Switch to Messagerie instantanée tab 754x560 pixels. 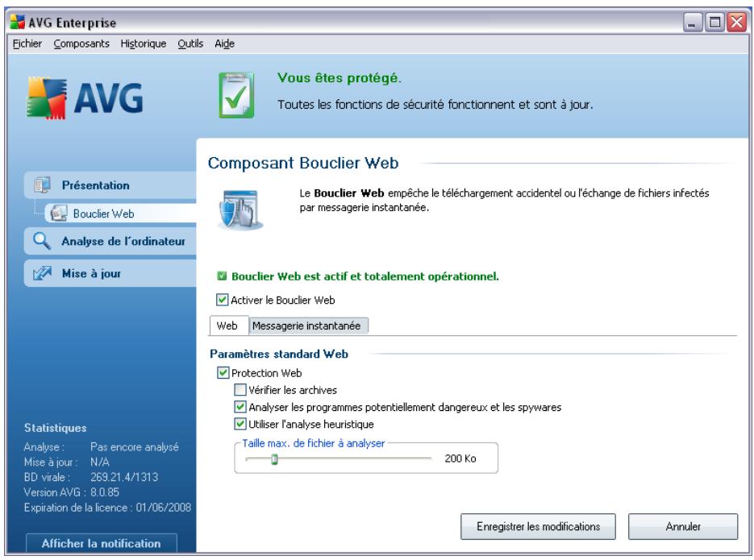point(307,326)
